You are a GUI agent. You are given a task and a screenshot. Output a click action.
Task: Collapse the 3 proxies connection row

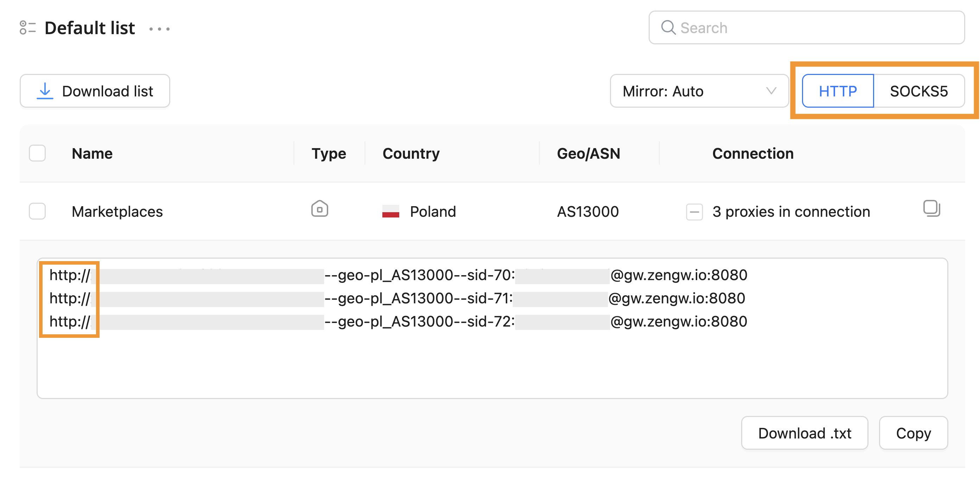pos(694,211)
